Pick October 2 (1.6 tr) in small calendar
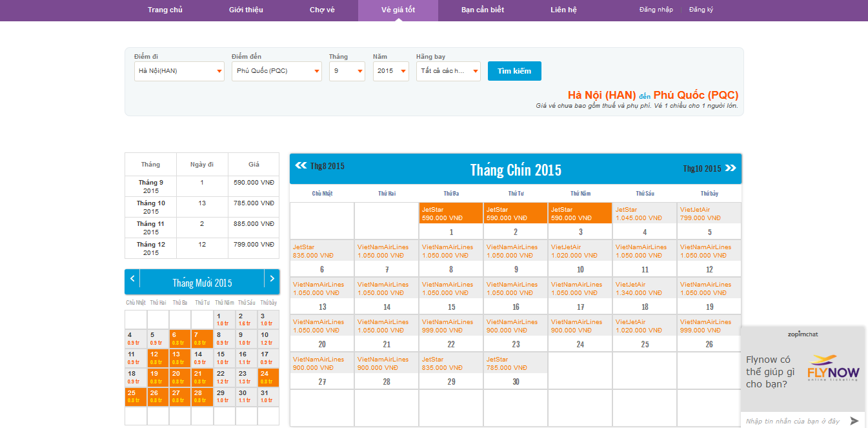Viewport: 868px width, 428px height. pyautogui.click(x=247, y=320)
